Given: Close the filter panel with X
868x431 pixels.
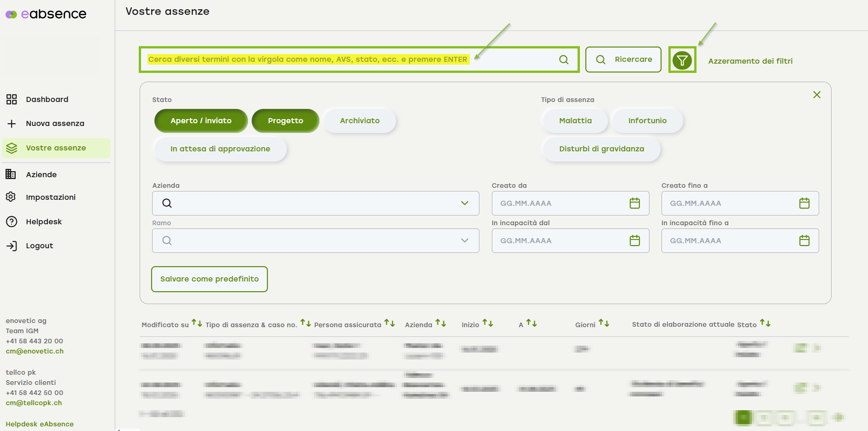Looking at the screenshot, I should click(x=816, y=95).
